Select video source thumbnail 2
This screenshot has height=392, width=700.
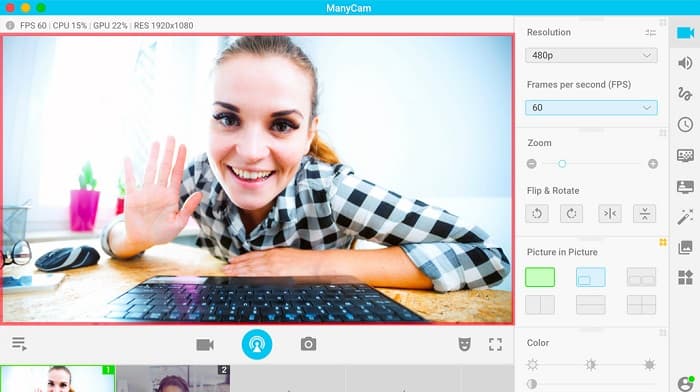tap(173, 379)
